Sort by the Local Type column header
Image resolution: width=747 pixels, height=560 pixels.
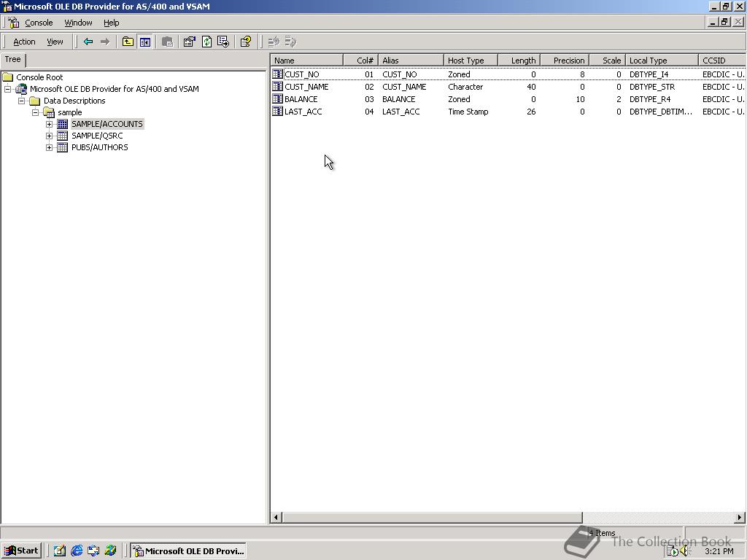pos(662,61)
